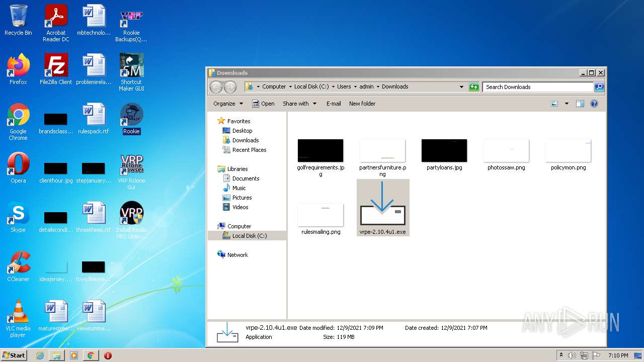Open the Documents library
Screen dimensions: 644x362
click(x=241, y=178)
